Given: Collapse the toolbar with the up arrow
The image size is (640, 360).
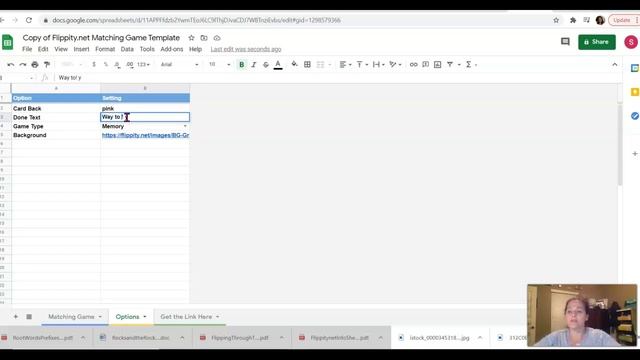Looking at the screenshot, I should [615, 64].
